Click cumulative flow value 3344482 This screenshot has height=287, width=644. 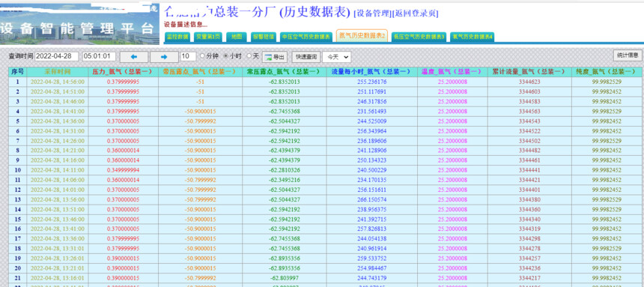529,151
